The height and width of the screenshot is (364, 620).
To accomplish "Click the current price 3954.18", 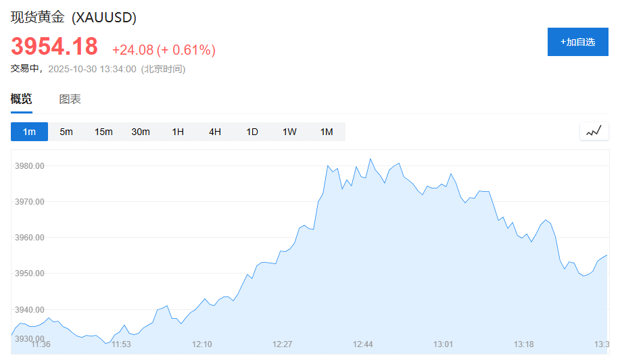I will click(54, 47).
